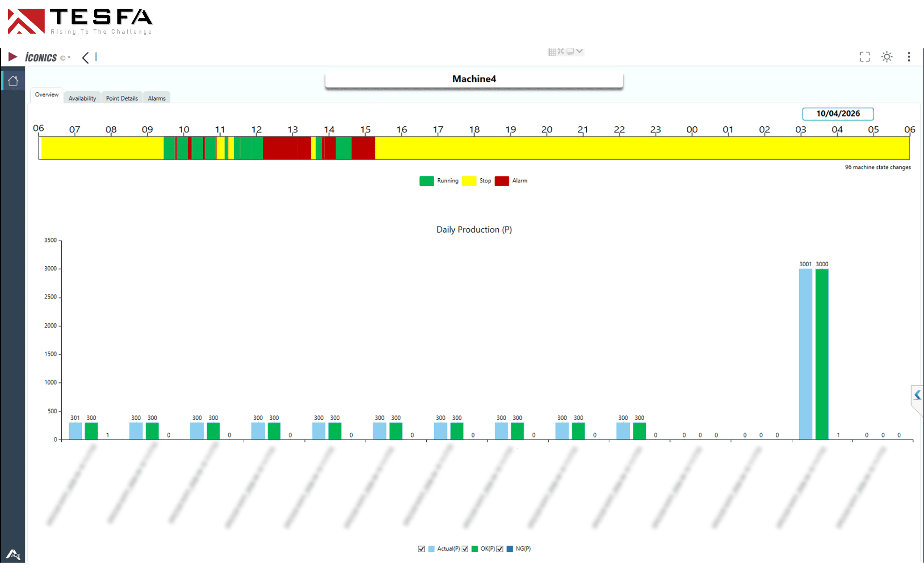This screenshot has height=577, width=924.
Task: Expand the floating toolbar dropdown chevron
Action: [579, 51]
